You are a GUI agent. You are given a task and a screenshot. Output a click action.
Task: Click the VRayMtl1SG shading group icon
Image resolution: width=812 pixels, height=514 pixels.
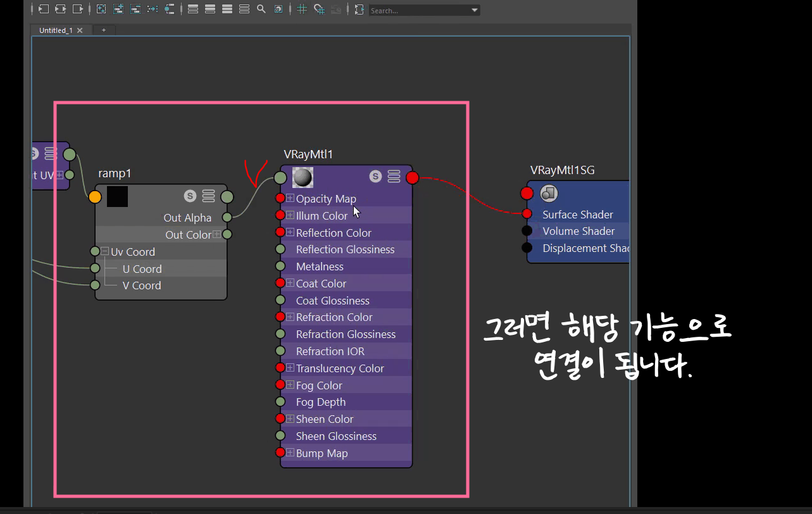tap(549, 193)
